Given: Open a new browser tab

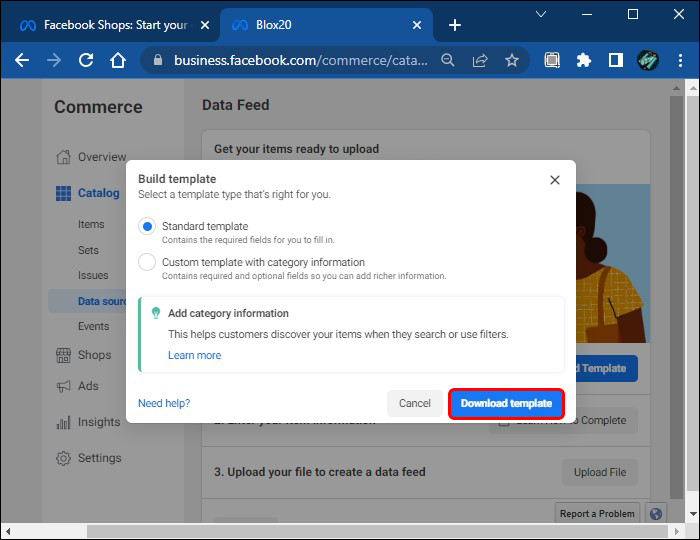Looking at the screenshot, I should [455, 25].
